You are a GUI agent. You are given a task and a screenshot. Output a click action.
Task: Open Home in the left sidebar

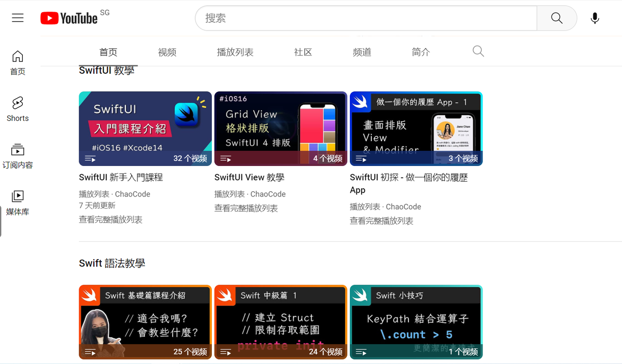click(x=17, y=63)
